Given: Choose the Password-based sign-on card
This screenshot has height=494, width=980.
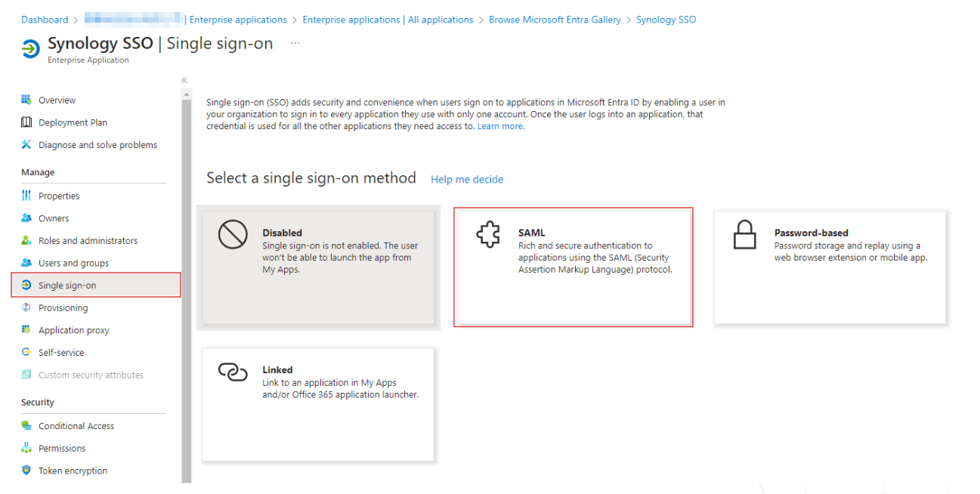Looking at the screenshot, I should 830,267.
